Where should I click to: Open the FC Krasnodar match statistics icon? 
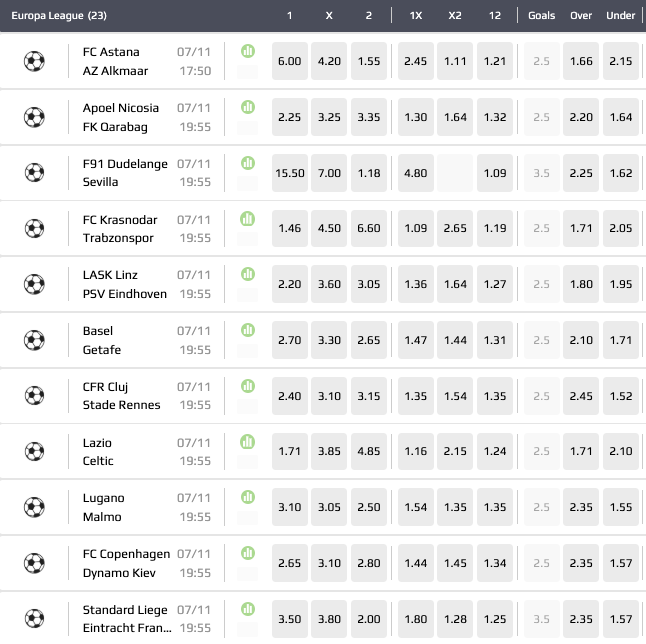click(x=248, y=219)
